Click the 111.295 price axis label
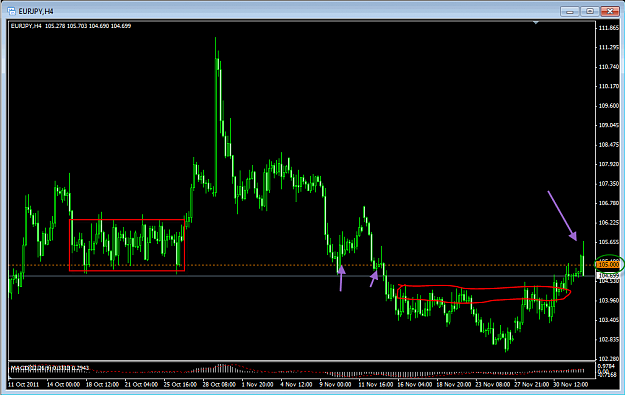This screenshot has height=395, width=625. (x=609, y=47)
